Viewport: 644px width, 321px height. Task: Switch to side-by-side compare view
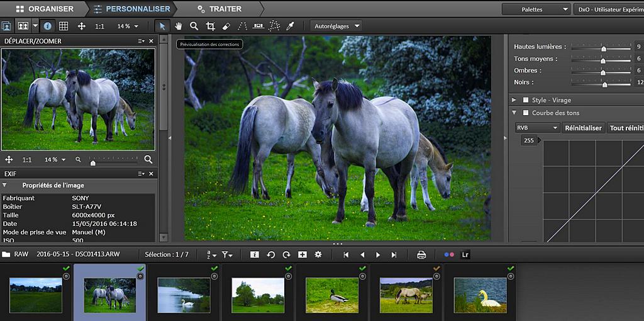pos(23,26)
